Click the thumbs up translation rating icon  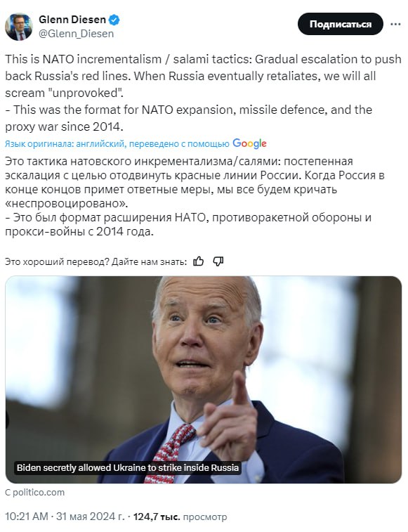[199, 261]
